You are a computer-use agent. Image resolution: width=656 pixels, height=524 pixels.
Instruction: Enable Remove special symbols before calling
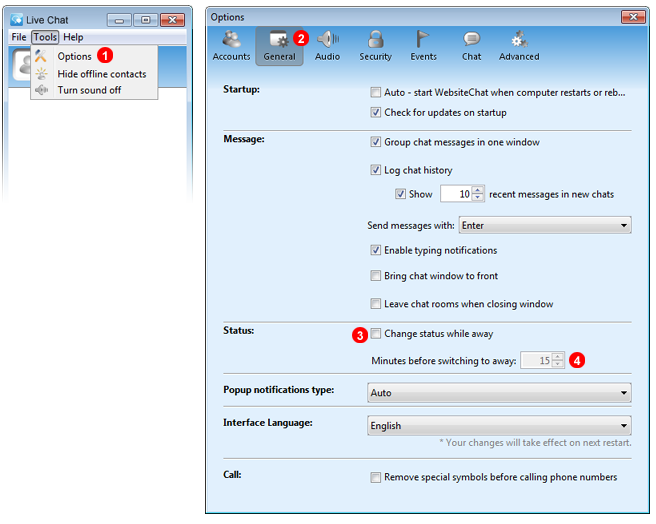376,477
